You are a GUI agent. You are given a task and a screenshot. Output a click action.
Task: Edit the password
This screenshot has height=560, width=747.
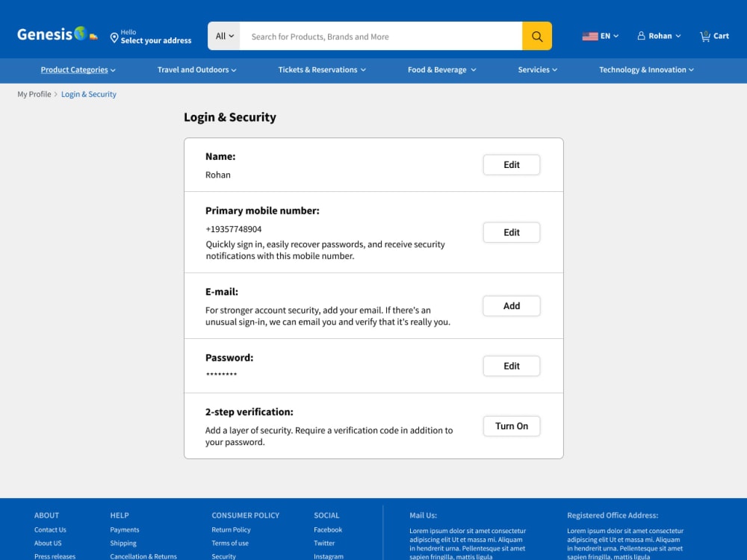[512, 366]
